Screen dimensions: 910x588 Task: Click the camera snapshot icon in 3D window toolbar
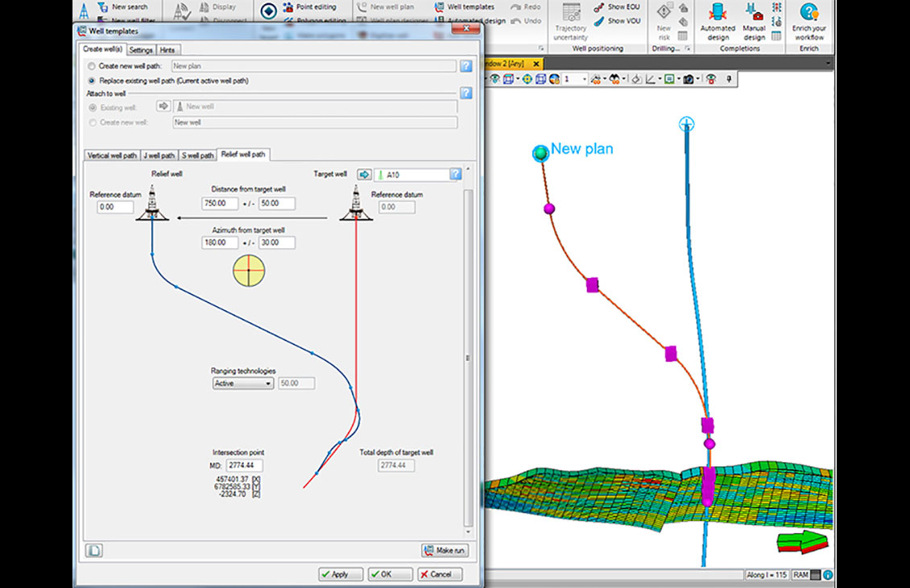(x=688, y=79)
